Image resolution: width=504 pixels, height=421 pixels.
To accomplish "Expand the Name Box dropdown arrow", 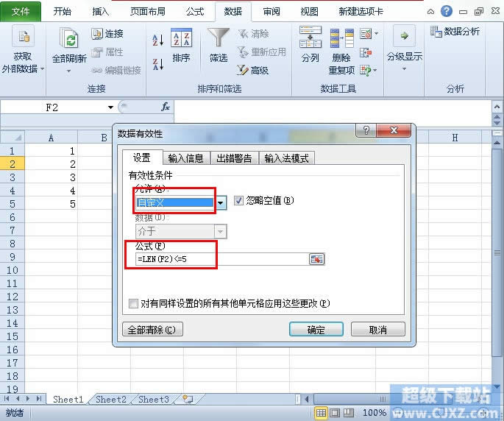I will (x=110, y=107).
